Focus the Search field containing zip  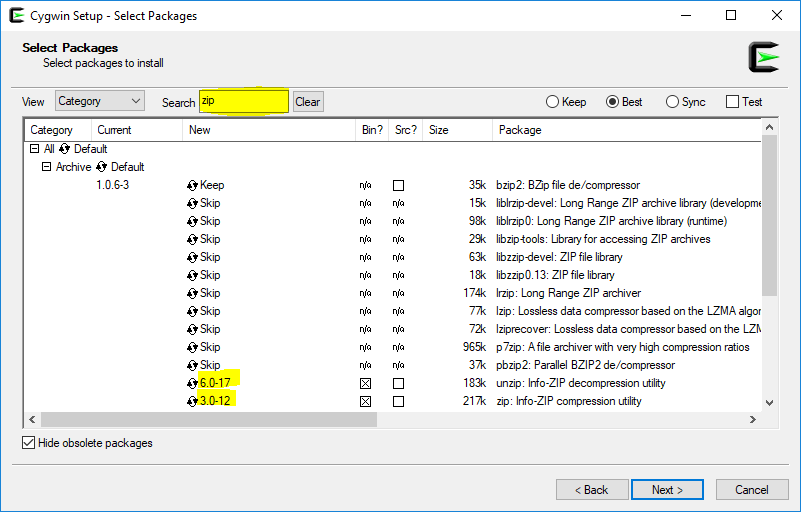tap(244, 101)
